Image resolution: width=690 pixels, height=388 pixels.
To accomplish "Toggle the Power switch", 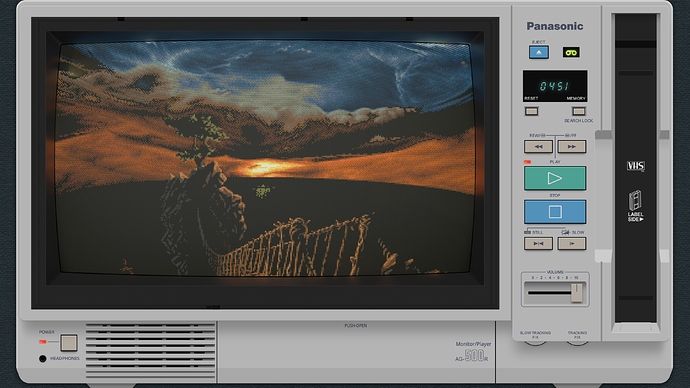I will pyautogui.click(x=69, y=342).
